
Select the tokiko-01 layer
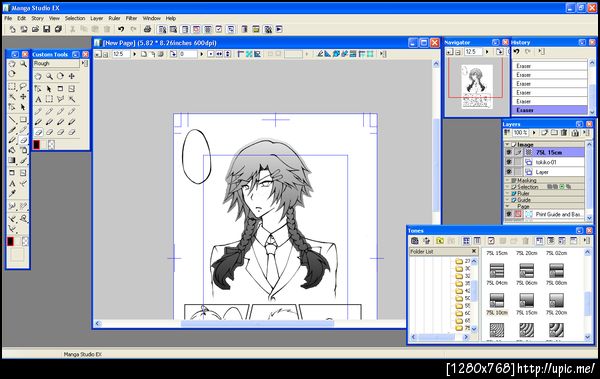(555, 162)
